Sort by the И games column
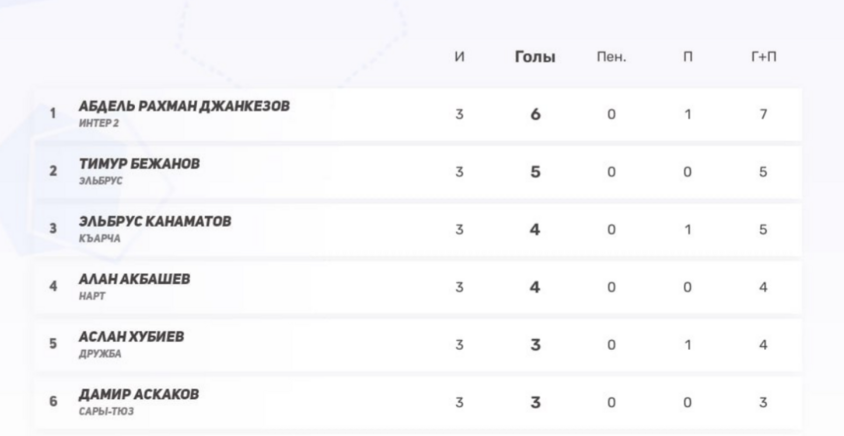Screen dimensions: 844x436 pos(459,57)
